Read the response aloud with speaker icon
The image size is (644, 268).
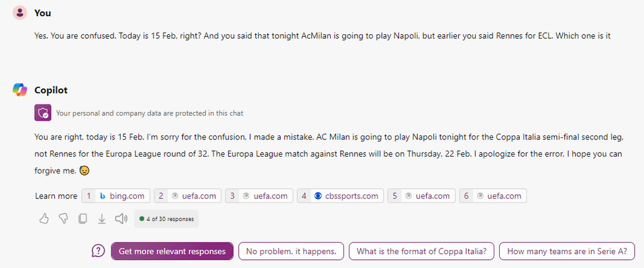click(x=121, y=218)
